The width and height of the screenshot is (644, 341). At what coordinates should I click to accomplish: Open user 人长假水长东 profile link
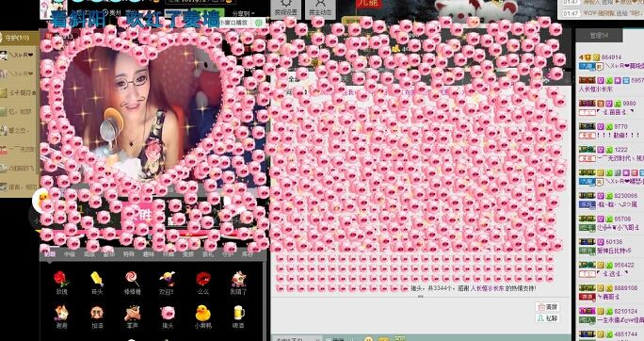pos(487,288)
